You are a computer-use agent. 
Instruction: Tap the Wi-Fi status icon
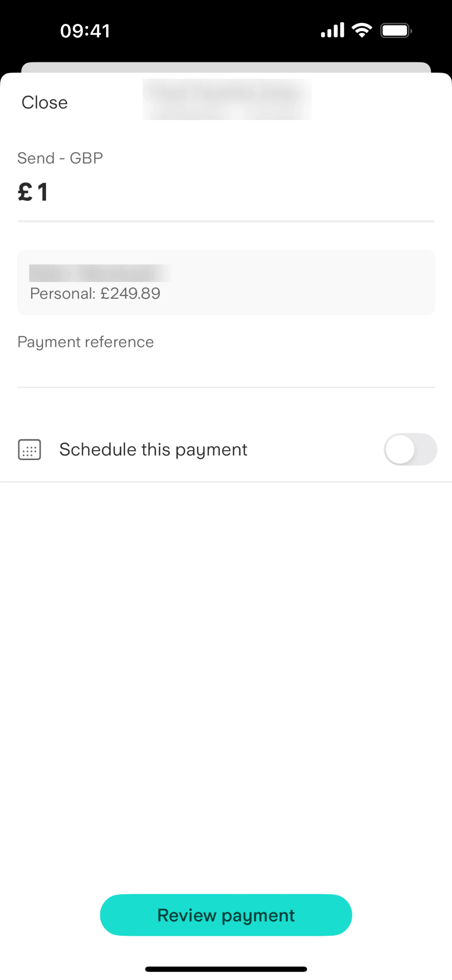pyautogui.click(x=362, y=30)
